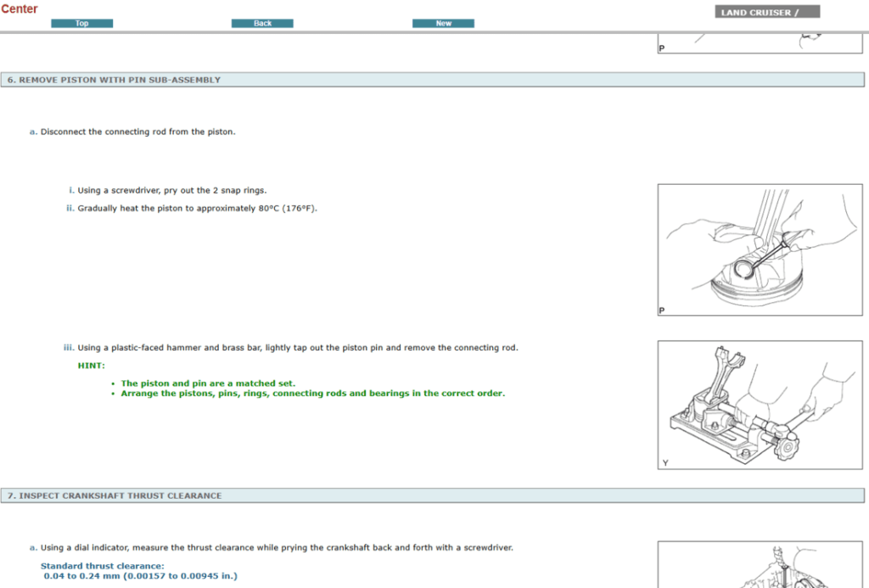Select the Inspect Crankshaft Thrust Clearance header
The image size is (869, 588).
[x=115, y=496]
